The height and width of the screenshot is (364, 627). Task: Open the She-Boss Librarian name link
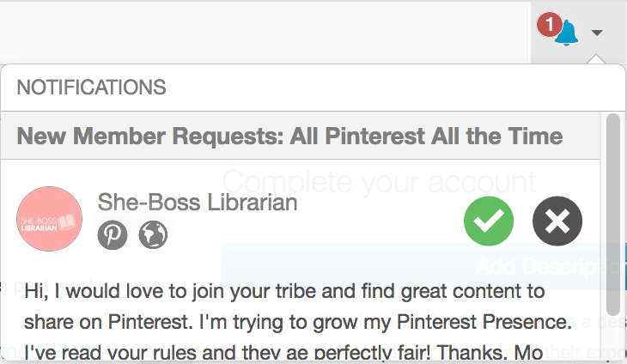[198, 203]
